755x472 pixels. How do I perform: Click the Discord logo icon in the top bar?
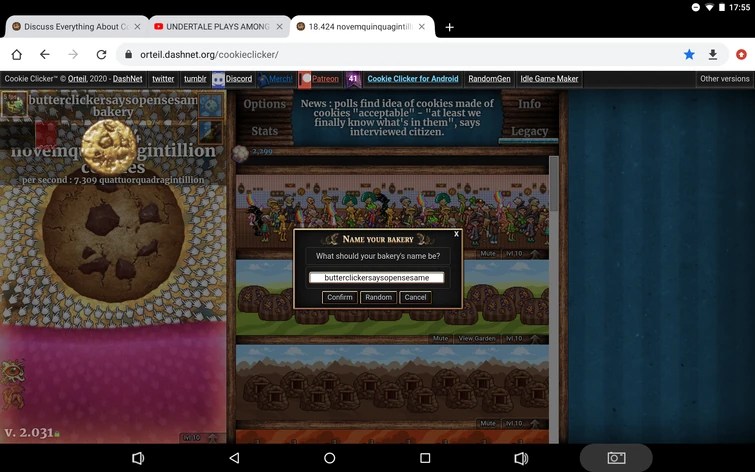pos(218,79)
